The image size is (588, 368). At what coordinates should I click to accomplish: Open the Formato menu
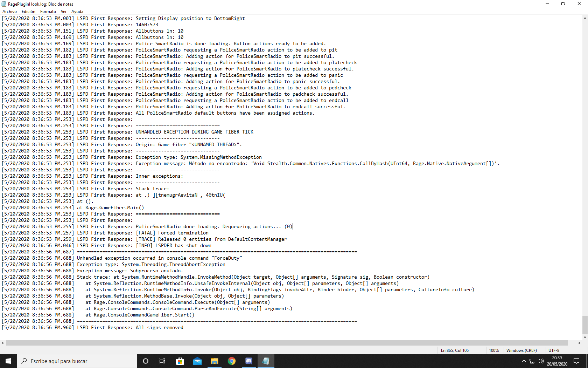tap(48, 12)
